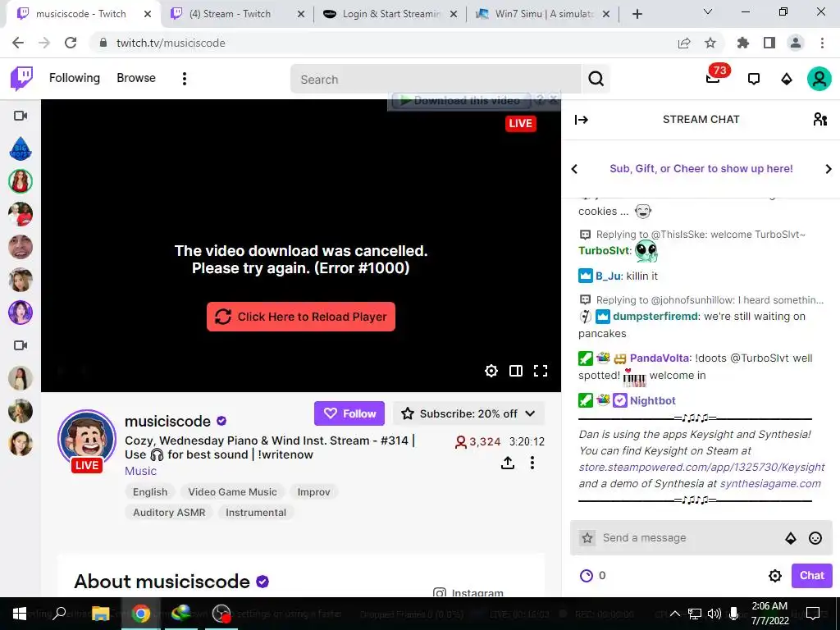Viewport: 840px width, 630px height.
Task: Click the Auditory ASMR tag
Action: pos(169,513)
